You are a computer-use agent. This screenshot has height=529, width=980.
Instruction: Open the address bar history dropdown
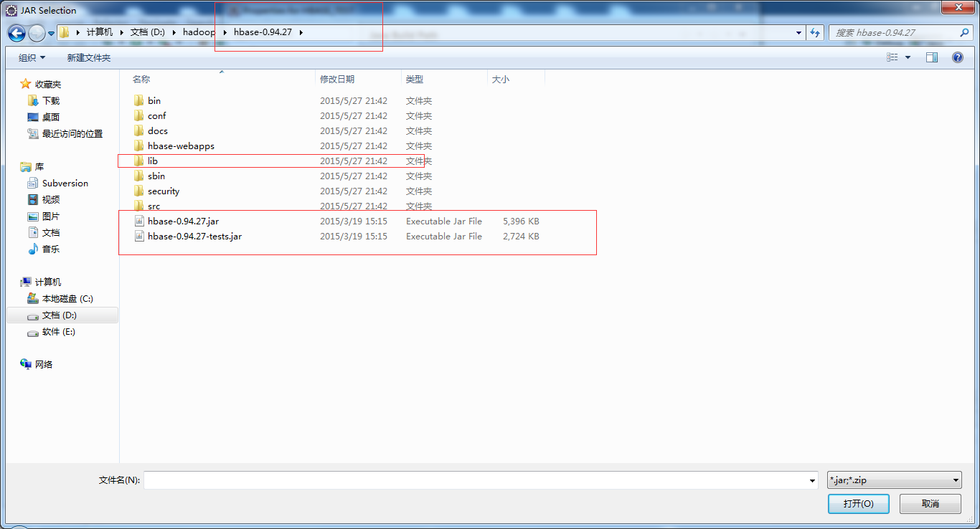(x=799, y=33)
